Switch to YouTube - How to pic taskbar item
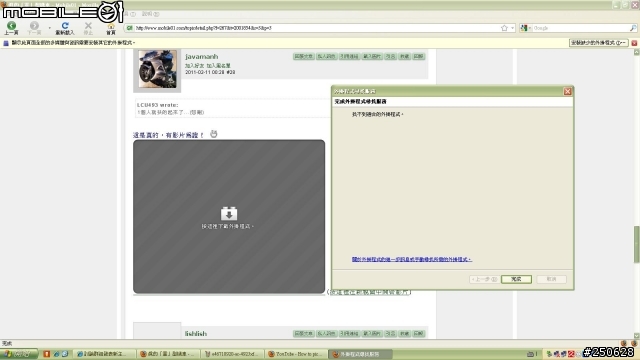 (x=296, y=354)
